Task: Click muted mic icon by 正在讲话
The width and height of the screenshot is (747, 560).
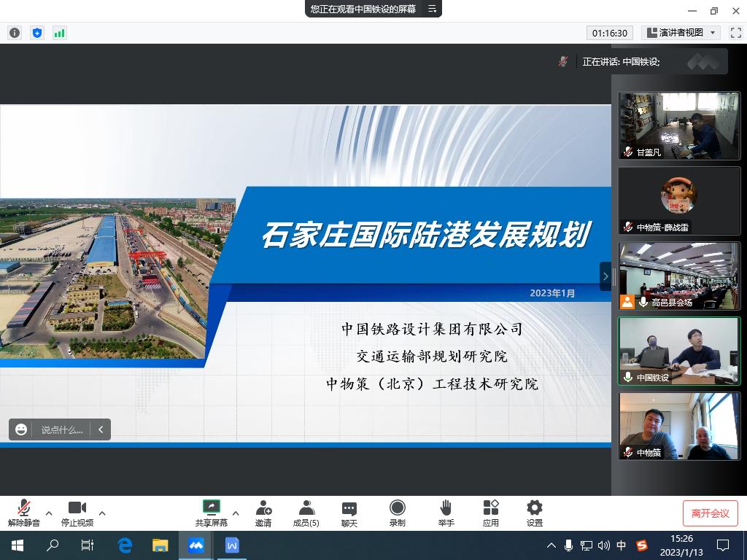Action: click(563, 61)
